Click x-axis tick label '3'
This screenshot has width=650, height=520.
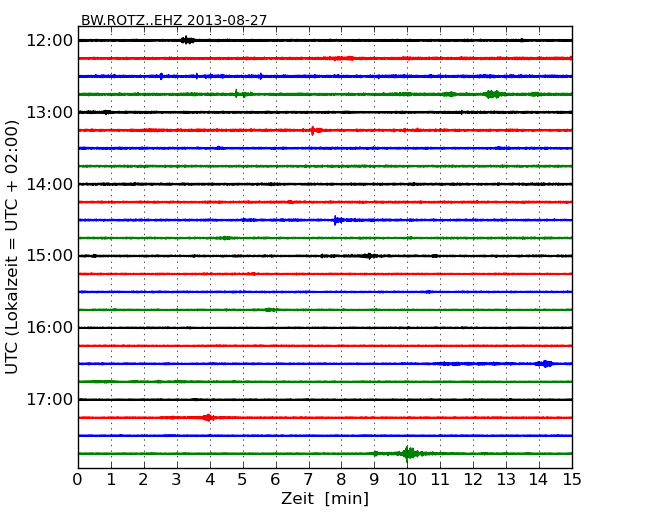click(x=177, y=480)
